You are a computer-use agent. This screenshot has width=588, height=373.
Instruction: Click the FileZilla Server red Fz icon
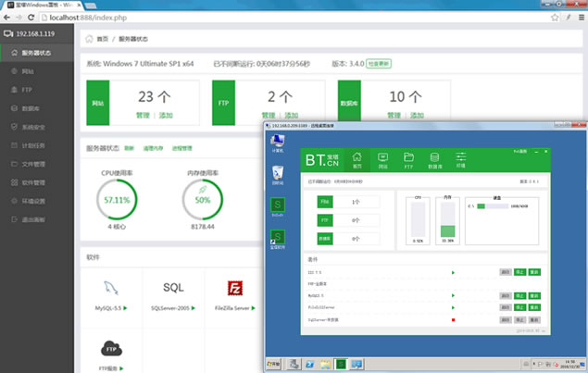pyautogui.click(x=235, y=288)
